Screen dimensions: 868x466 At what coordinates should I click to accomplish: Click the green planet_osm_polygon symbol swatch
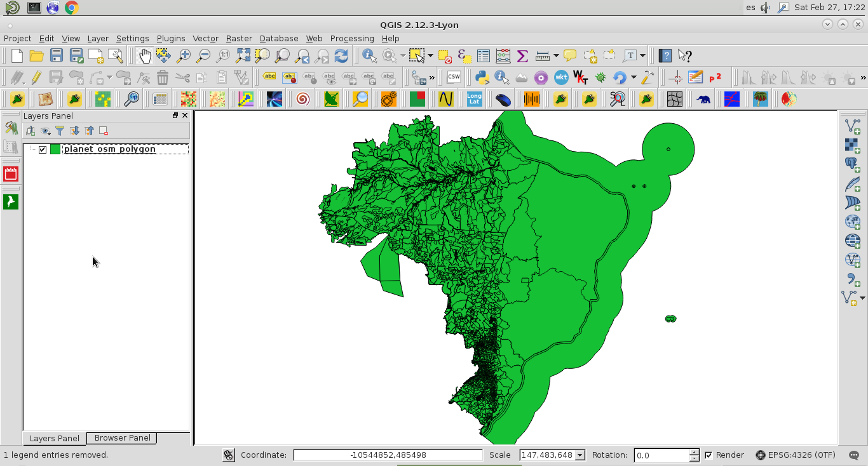[x=55, y=149]
